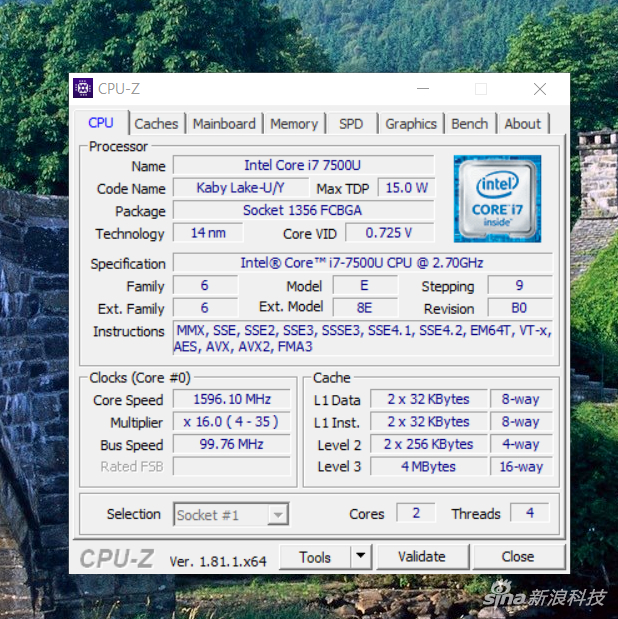618x619 pixels.
Task: Go to the Graphics tab
Action: coord(411,124)
